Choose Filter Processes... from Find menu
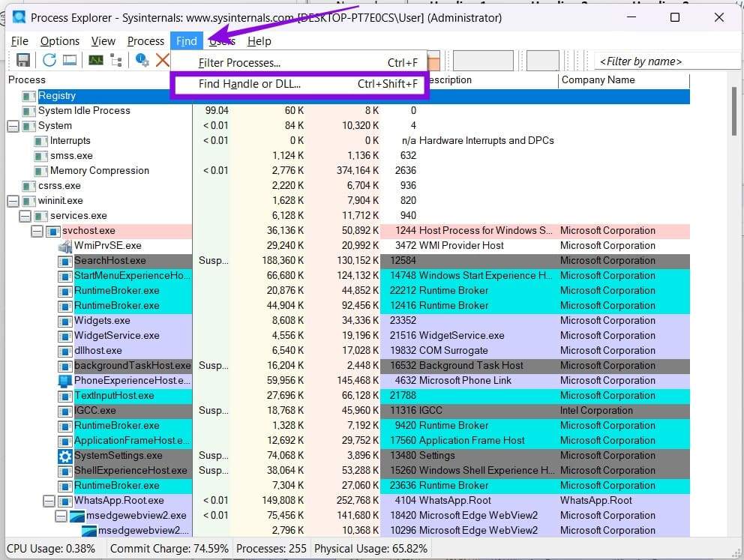The width and height of the screenshot is (744, 560). [299, 62]
